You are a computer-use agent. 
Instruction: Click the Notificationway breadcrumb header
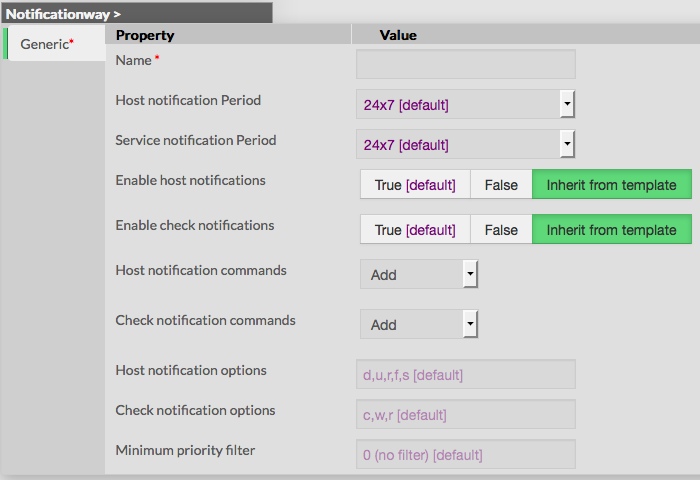(x=63, y=14)
